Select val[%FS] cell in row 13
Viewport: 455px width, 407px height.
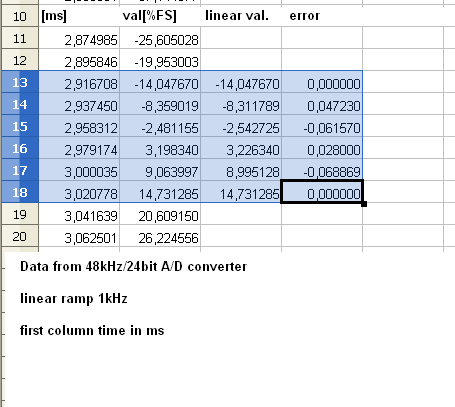click(x=160, y=82)
